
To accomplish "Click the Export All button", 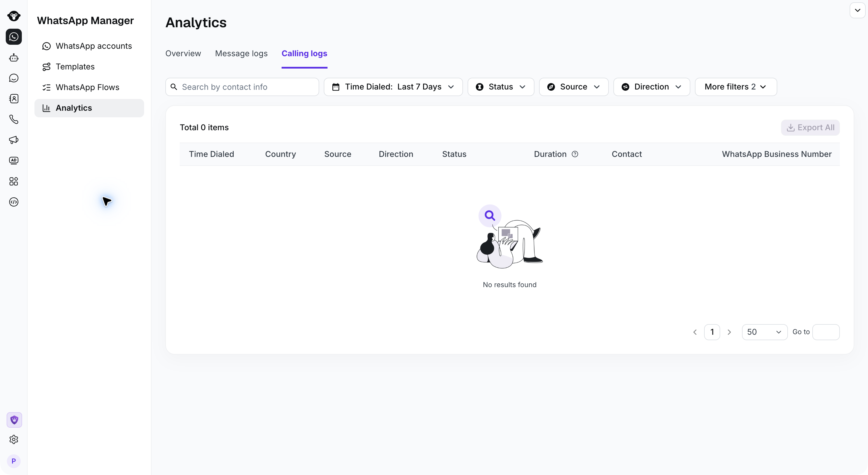I will coord(810,128).
